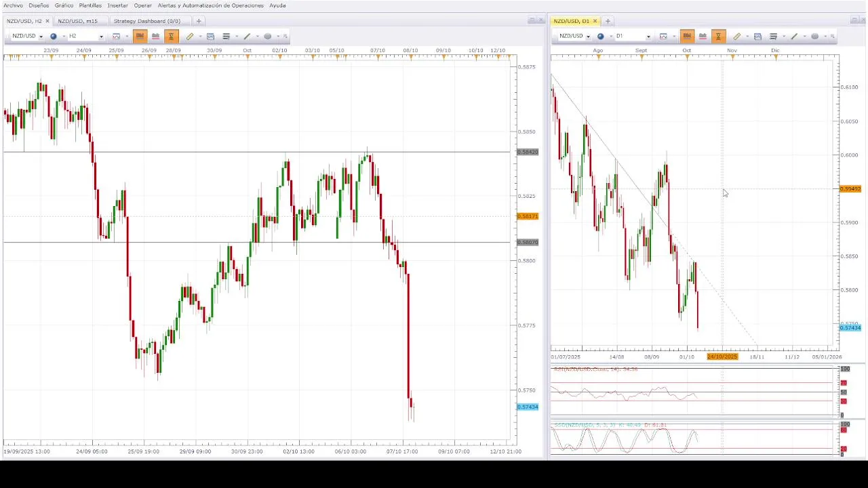Open Alertas y Automatización de Operaciones menu
The width and height of the screenshot is (868, 488).
point(211,5)
